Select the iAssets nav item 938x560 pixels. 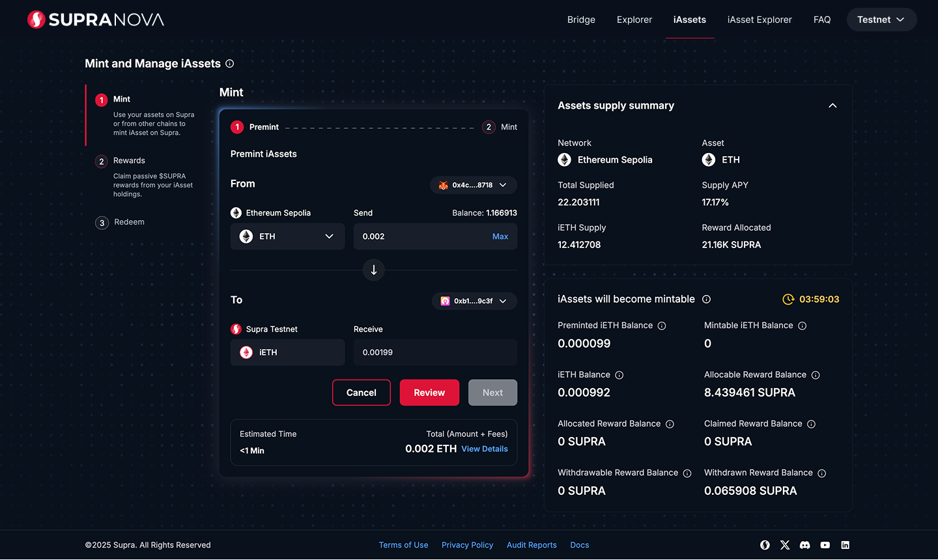[690, 20]
